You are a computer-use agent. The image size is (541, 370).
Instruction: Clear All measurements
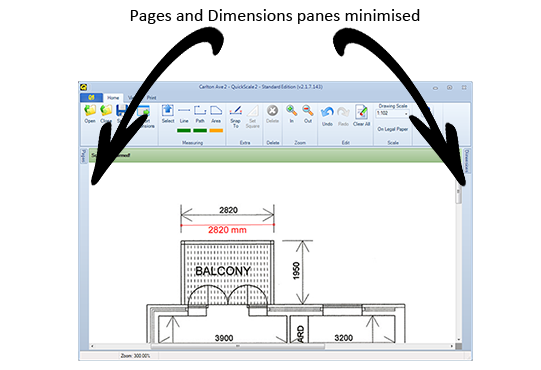pyautogui.click(x=361, y=115)
